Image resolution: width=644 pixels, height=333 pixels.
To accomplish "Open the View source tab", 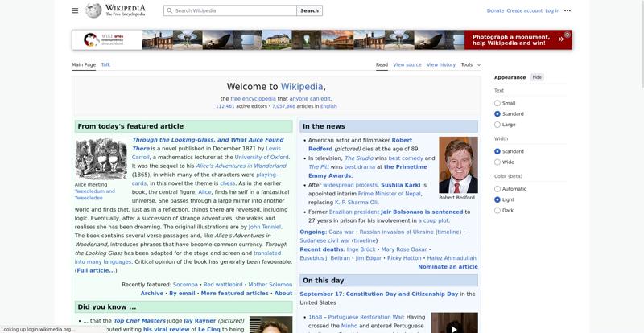I will pyautogui.click(x=407, y=64).
